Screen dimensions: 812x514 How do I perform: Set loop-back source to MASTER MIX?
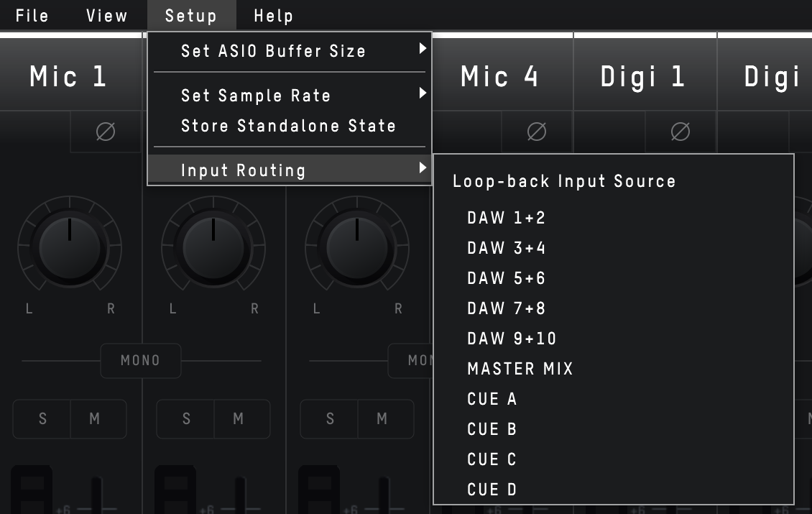pos(614,368)
